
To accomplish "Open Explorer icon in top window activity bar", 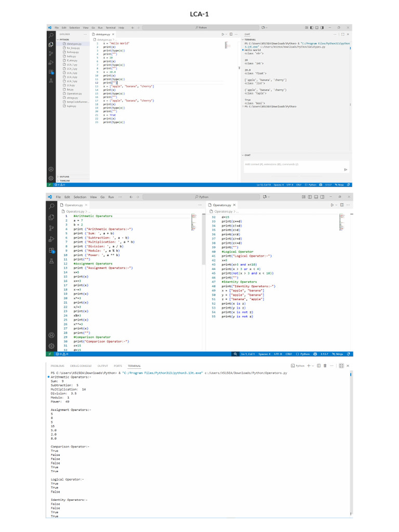I will click(51, 45).
